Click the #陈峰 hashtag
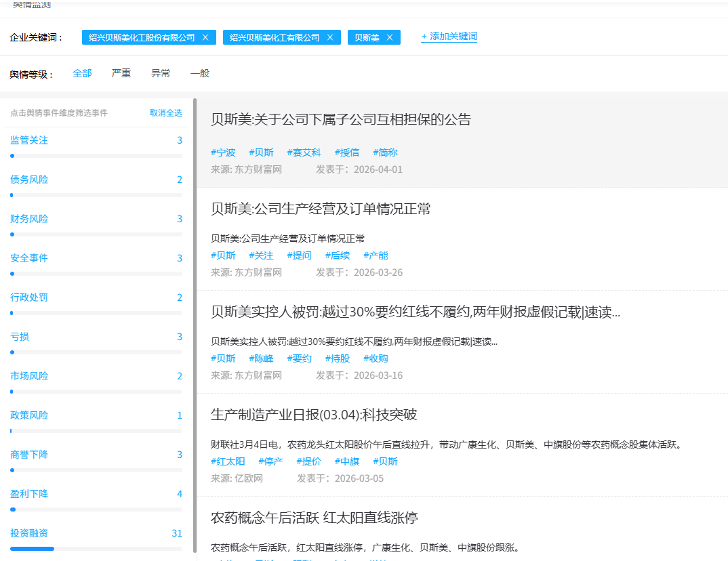 pos(261,358)
